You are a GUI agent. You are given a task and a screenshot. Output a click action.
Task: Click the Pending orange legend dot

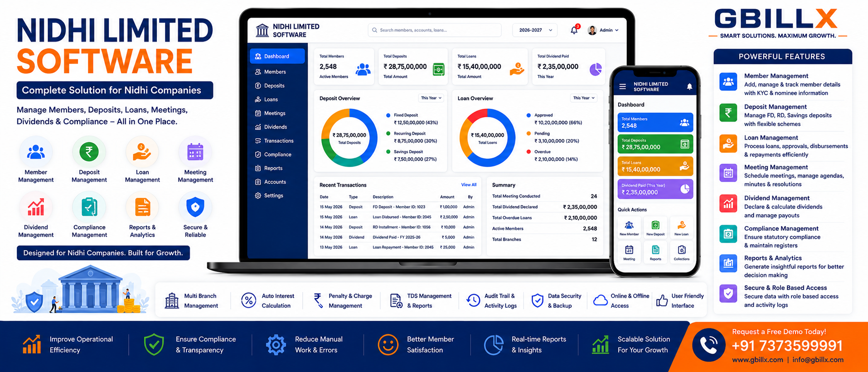529,133
